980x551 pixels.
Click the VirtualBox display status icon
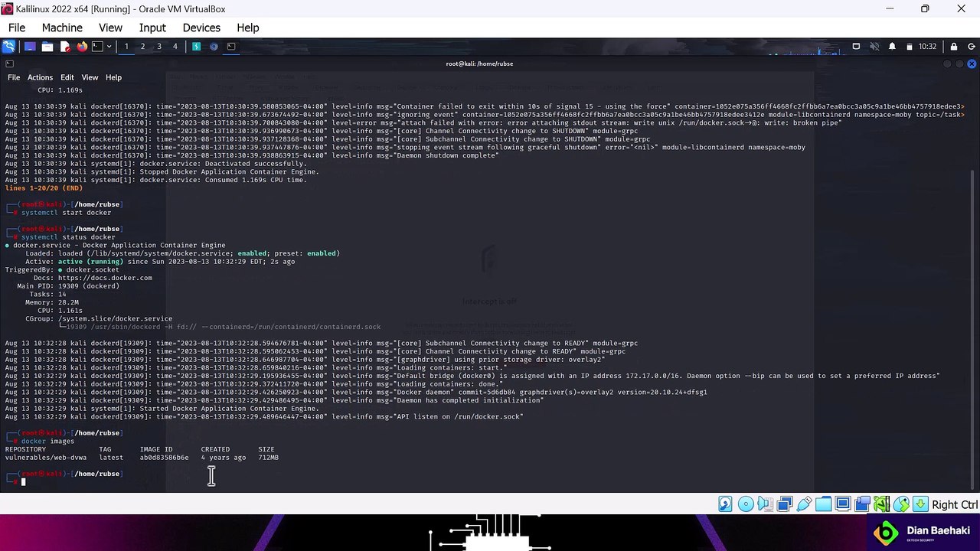point(843,504)
